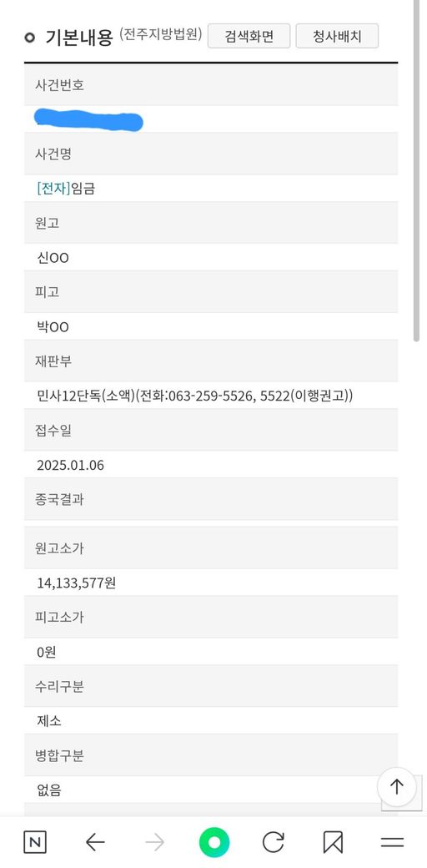Open the Naver home icon
The height and width of the screenshot is (868, 427).
35,842
